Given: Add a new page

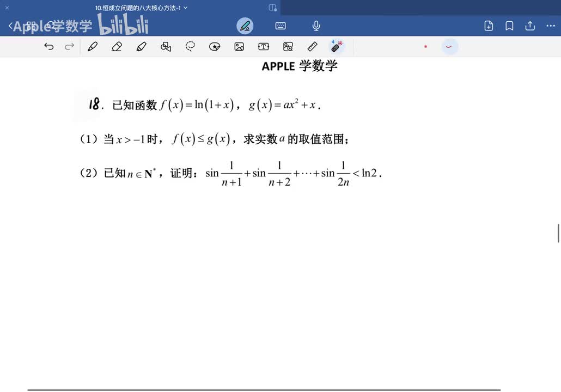Looking at the screenshot, I should [489, 26].
